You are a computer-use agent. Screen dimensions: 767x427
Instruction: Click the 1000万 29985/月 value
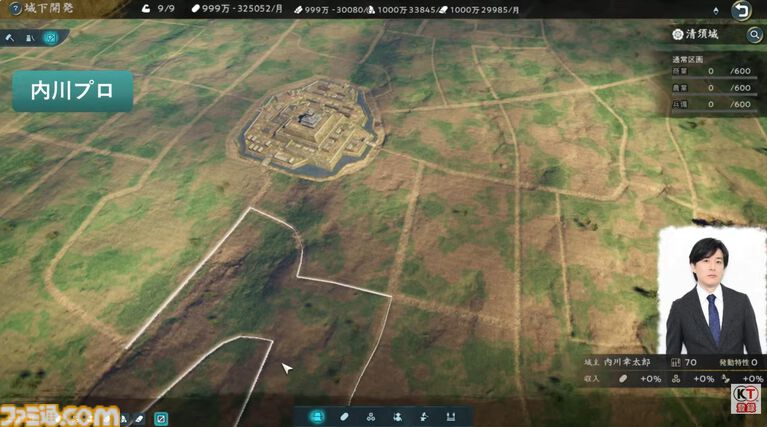tap(484, 9)
